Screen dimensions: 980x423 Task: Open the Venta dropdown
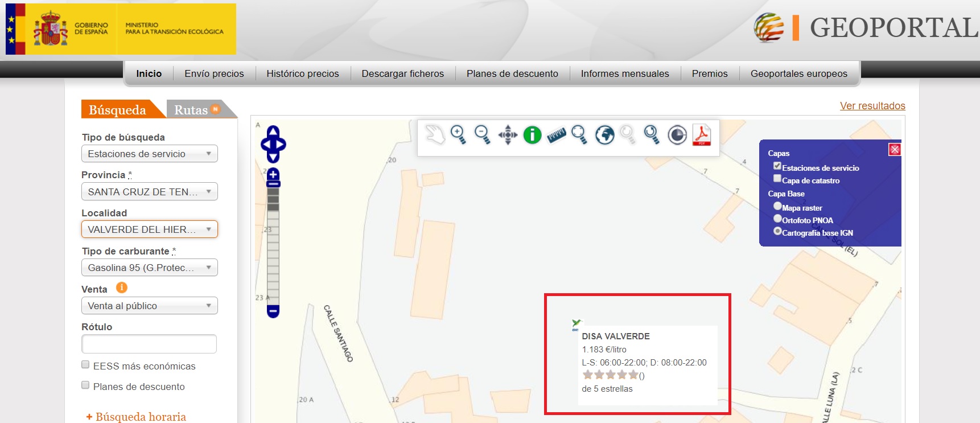150,306
